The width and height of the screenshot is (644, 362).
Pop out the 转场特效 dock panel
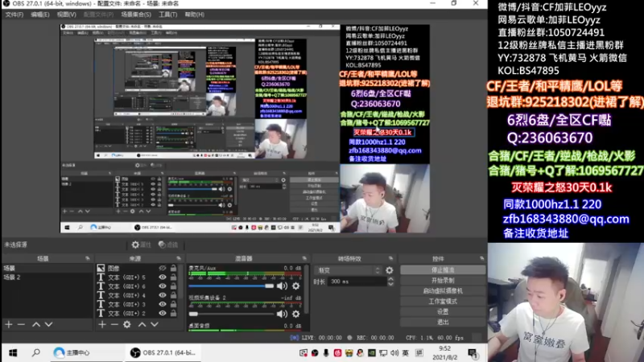[390, 258]
